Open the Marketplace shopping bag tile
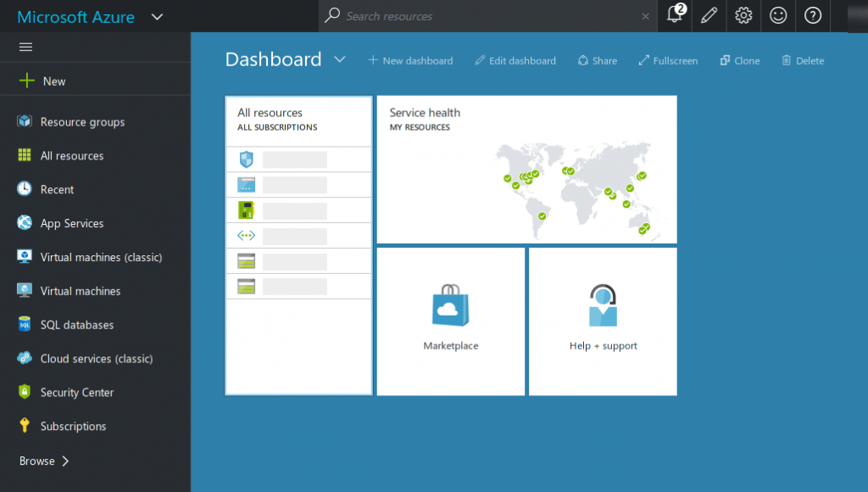Image resolution: width=868 pixels, height=492 pixels. click(x=451, y=321)
